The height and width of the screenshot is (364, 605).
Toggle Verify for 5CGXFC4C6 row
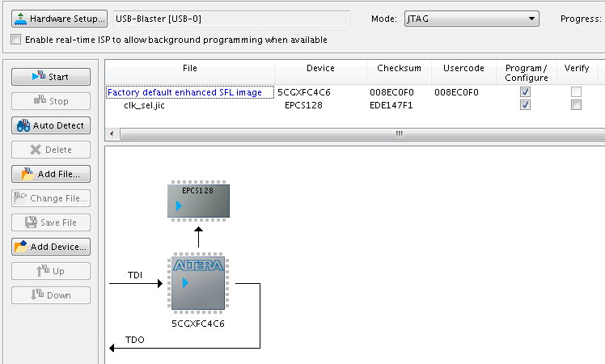[576, 92]
